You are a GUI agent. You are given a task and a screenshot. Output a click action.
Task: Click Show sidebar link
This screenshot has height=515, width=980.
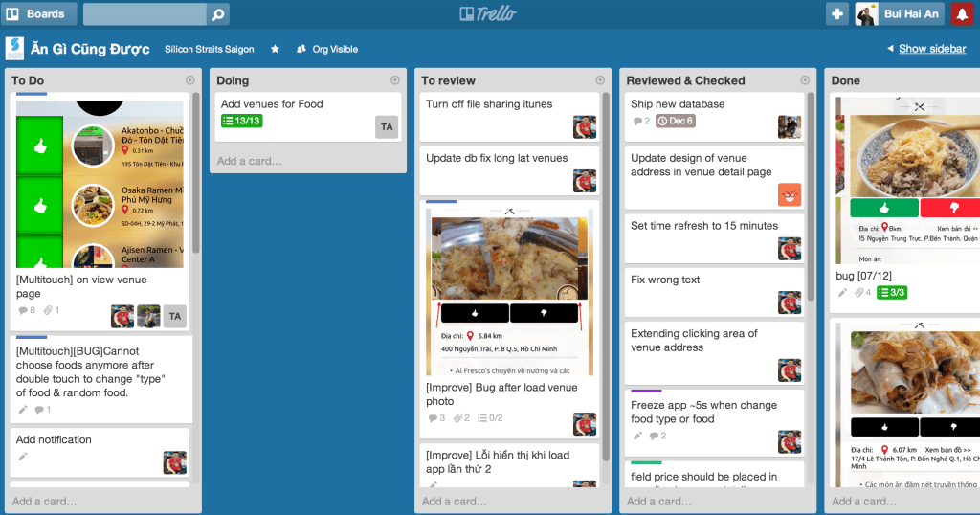click(932, 49)
